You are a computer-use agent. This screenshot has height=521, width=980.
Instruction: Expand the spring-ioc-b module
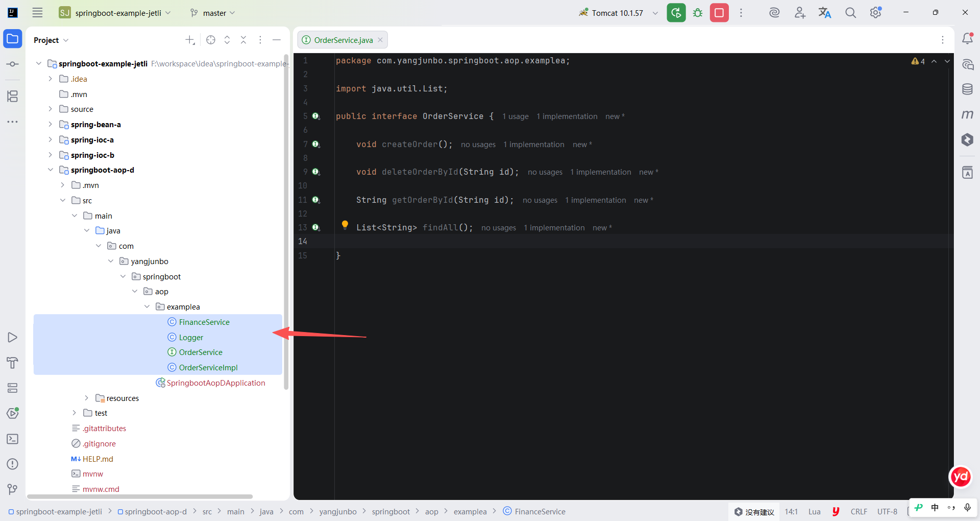point(50,155)
